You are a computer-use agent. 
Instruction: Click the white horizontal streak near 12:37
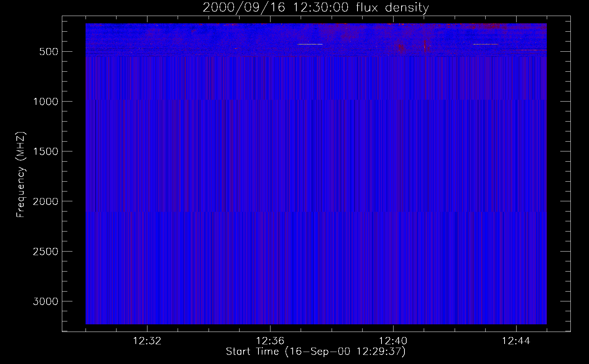pos(310,44)
